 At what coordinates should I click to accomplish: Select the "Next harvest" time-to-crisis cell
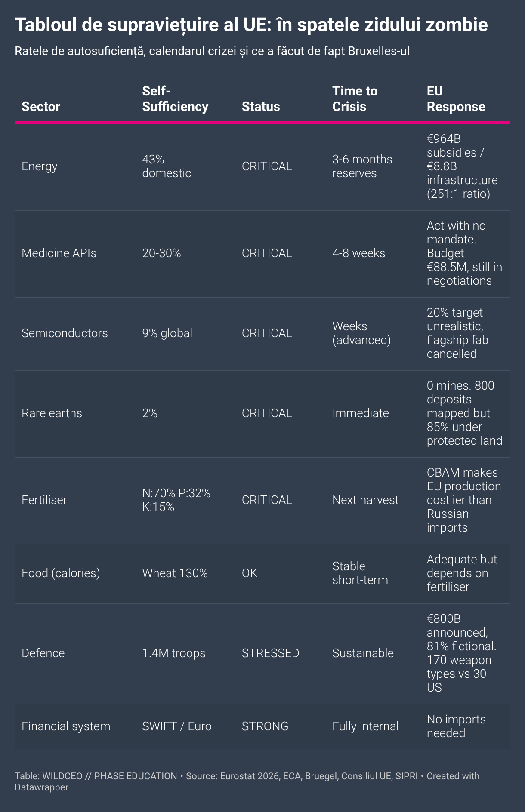coord(365,500)
